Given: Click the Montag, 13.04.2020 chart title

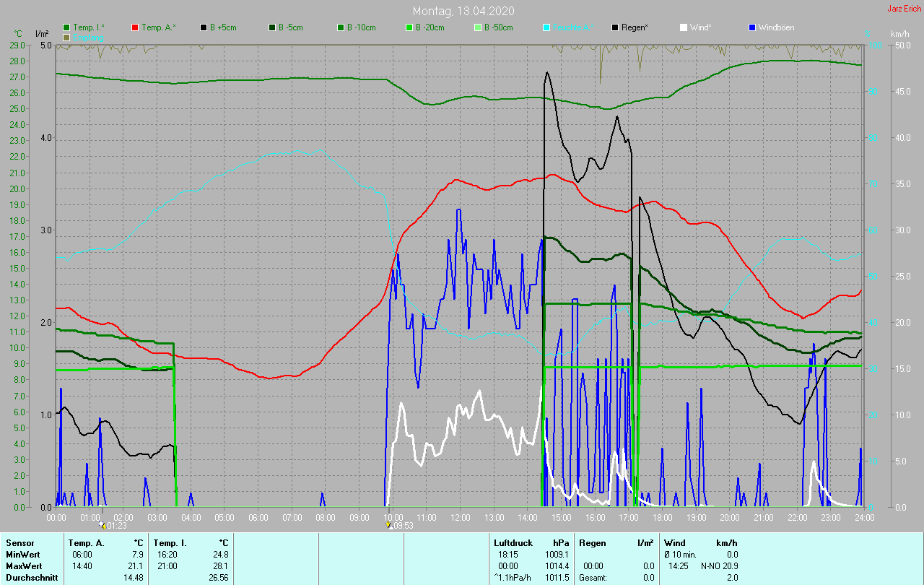Looking at the screenshot, I should (x=461, y=11).
